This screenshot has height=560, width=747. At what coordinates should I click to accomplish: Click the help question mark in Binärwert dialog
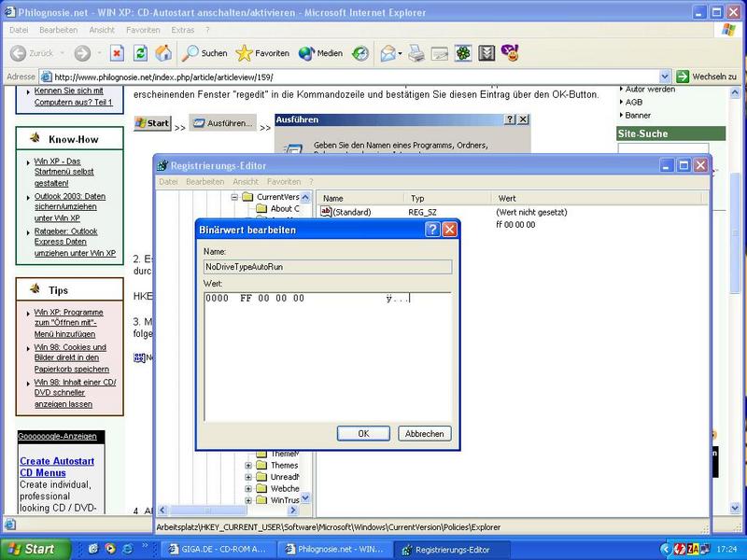(432, 229)
